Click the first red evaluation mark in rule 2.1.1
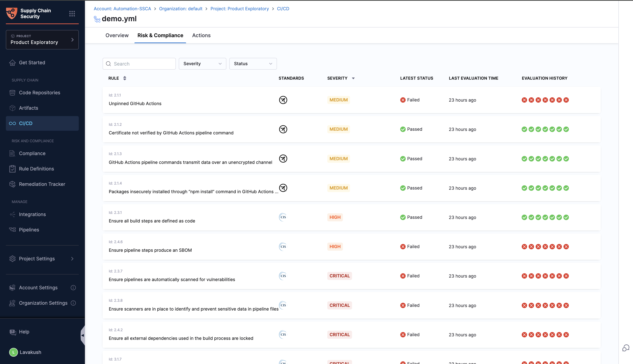The height and width of the screenshot is (364, 633). [x=524, y=100]
